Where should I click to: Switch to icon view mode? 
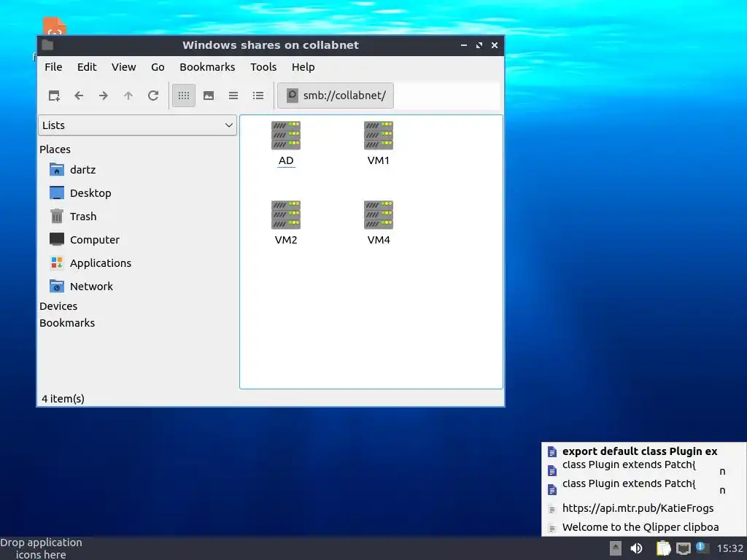[184, 96]
